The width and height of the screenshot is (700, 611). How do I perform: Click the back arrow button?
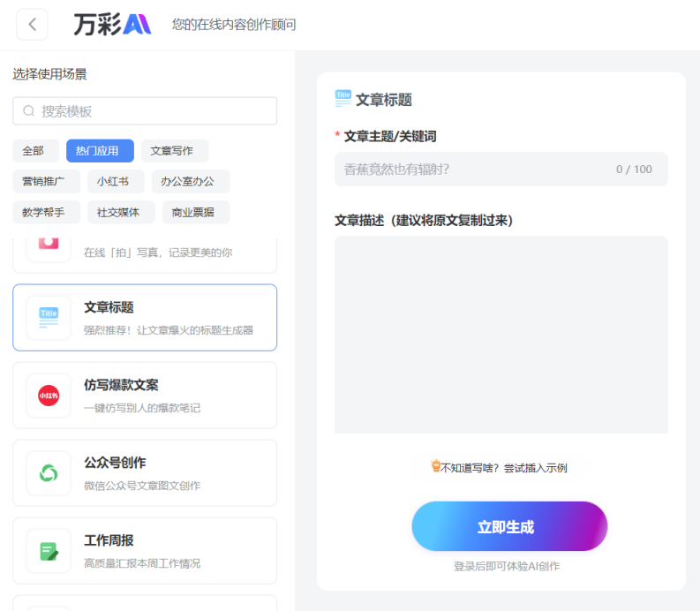pyautogui.click(x=32, y=25)
